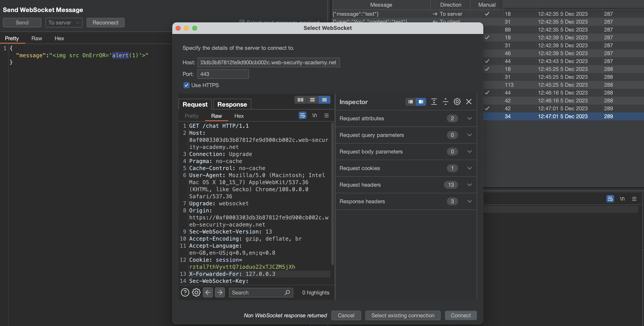This screenshot has height=326, width=644.
Task: Click the Connect button
Action: (x=461, y=315)
